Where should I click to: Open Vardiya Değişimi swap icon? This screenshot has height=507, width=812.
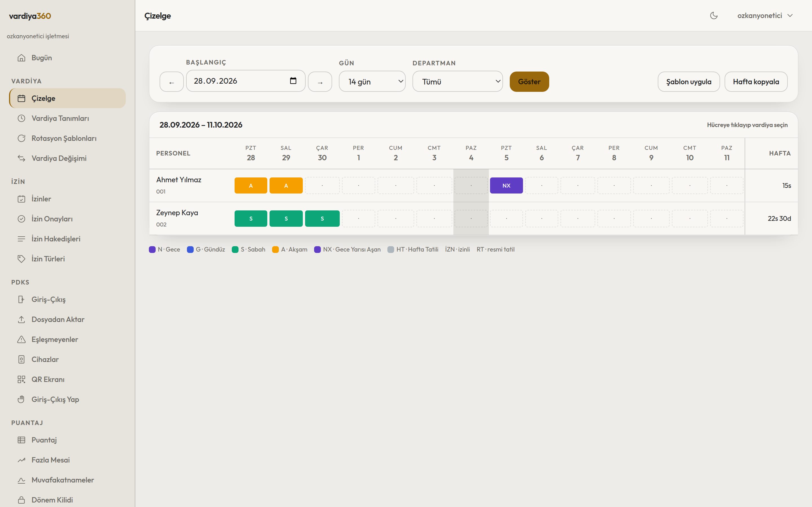pyautogui.click(x=21, y=158)
